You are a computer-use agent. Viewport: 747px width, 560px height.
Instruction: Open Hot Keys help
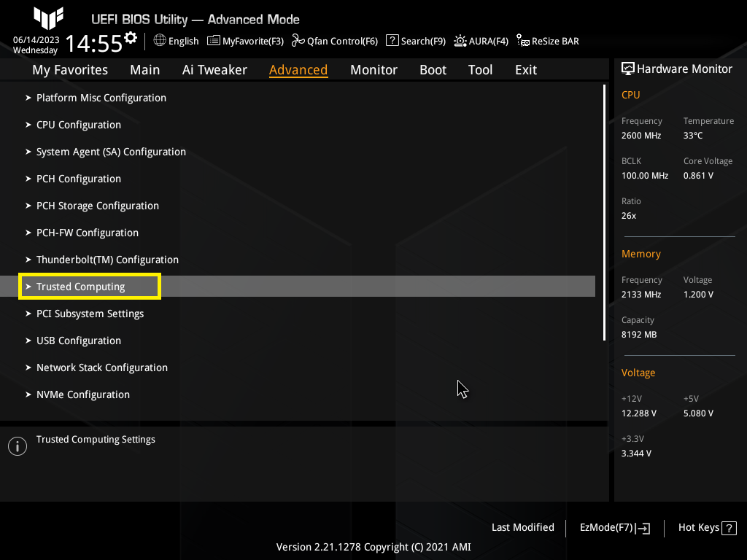[707, 528]
